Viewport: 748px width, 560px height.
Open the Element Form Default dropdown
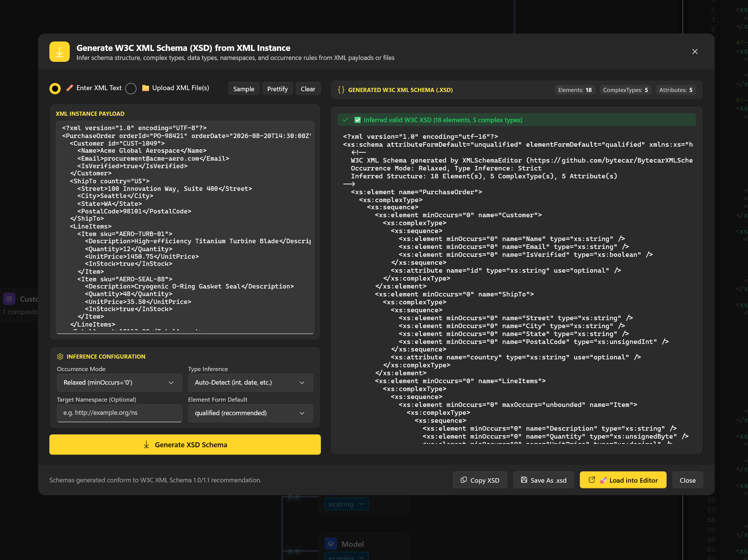click(x=251, y=413)
